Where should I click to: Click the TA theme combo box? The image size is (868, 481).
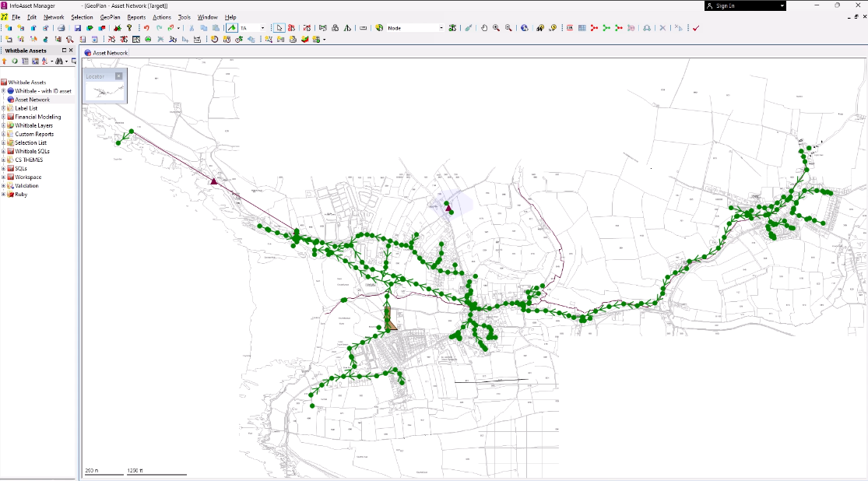pyautogui.click(x=253, y=27)
